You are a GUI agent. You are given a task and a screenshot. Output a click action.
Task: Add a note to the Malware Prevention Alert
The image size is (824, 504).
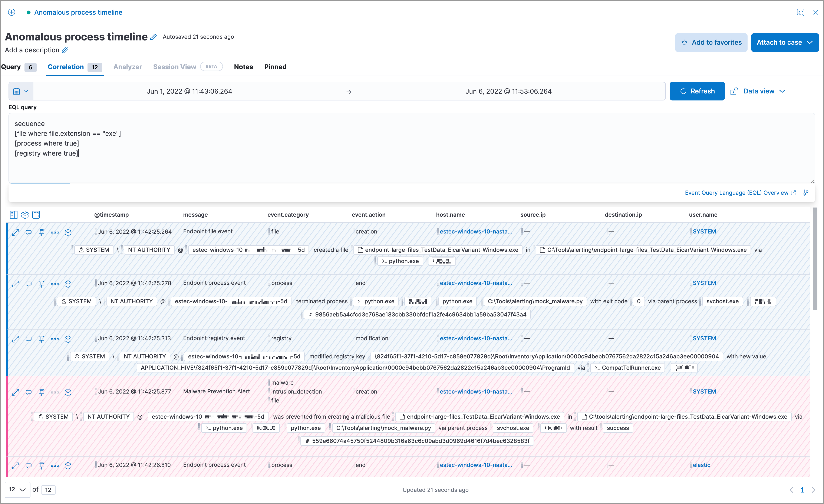point(29,392)
